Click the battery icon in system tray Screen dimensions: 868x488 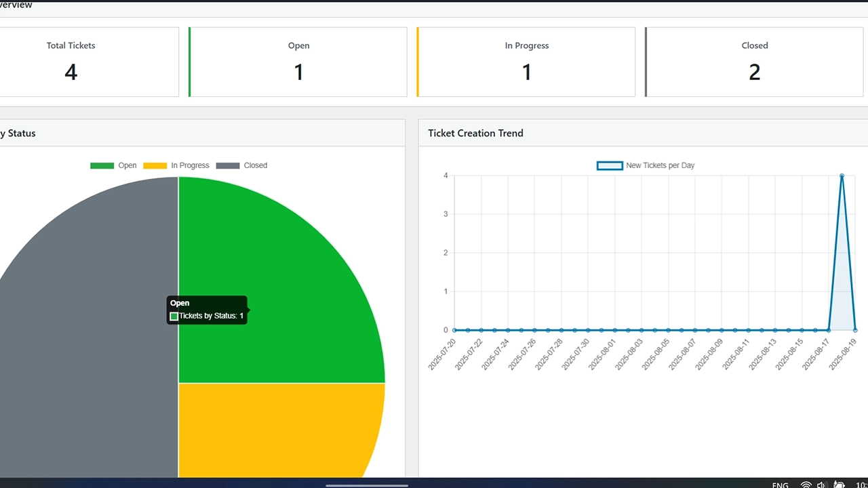coord(839,484)
